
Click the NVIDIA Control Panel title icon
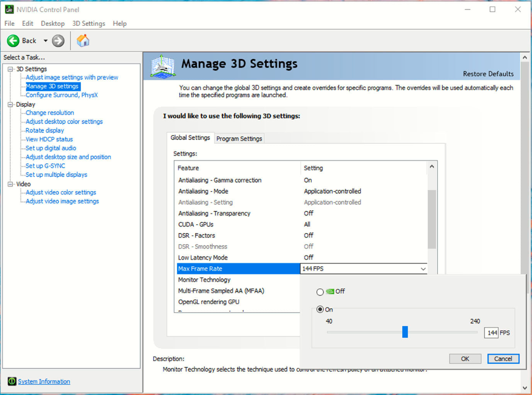point(9,9)
